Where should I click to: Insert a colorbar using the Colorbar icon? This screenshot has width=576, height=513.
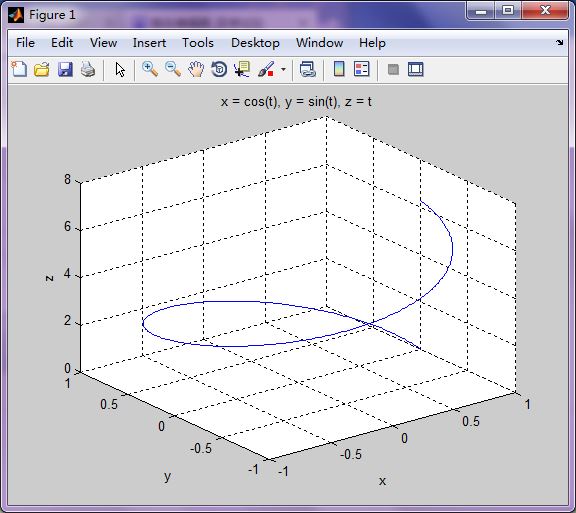(339, 69)
